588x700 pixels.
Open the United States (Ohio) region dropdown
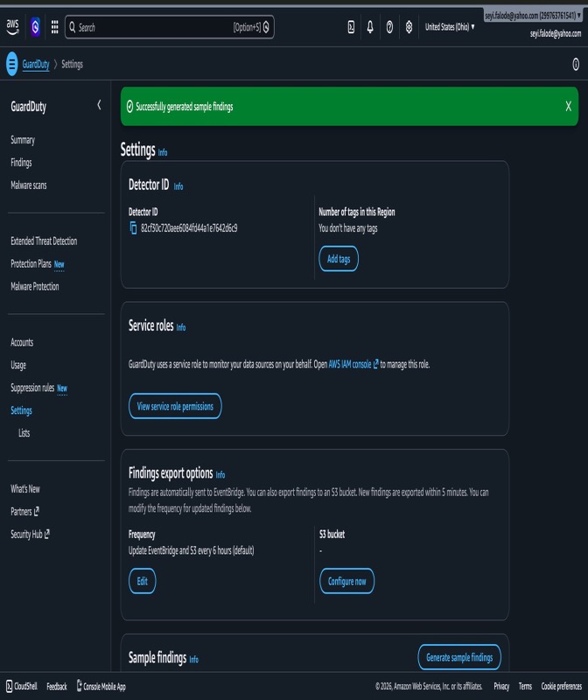point(450,27)
